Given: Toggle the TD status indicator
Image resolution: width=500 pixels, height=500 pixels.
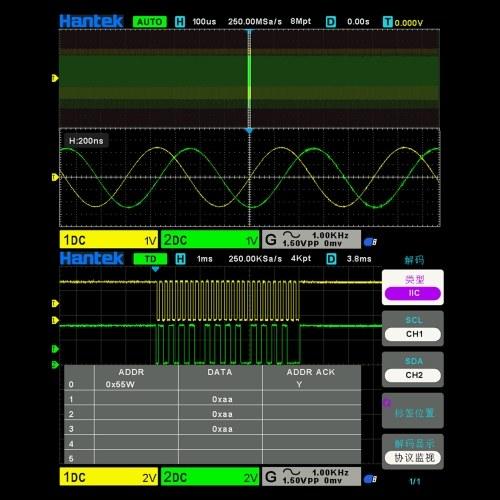Looking at the screenshot, I should point(150,259).
